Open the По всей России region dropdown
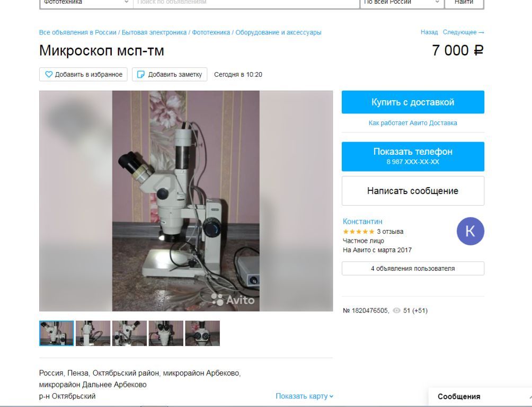 tap(401, 3)
